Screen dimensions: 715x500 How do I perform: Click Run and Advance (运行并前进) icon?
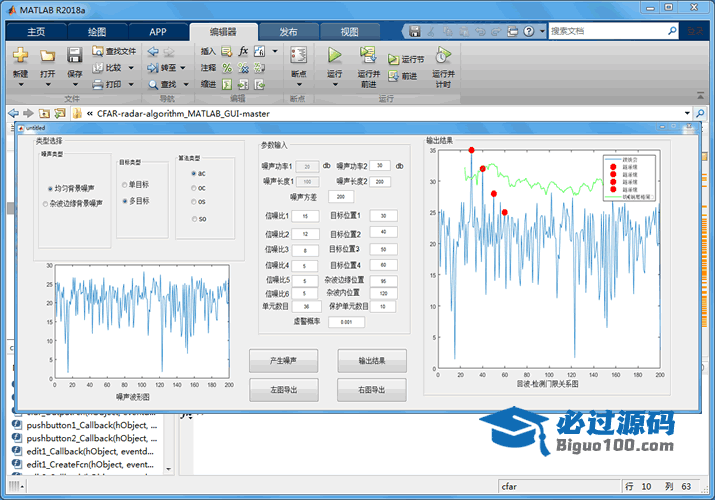tap(368, 55)
